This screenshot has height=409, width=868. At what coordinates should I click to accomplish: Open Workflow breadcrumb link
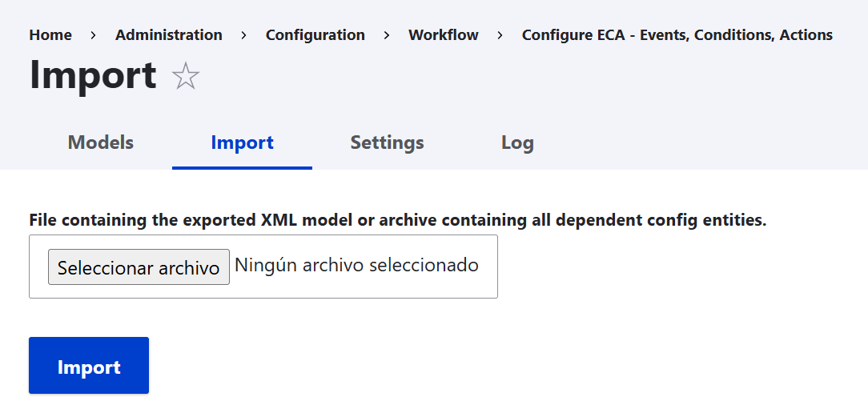coord(444,35)
